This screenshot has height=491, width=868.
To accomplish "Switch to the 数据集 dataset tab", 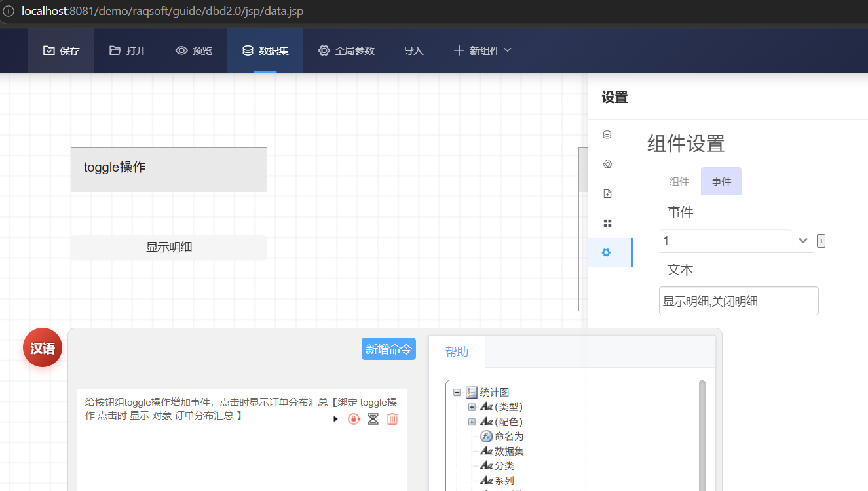I will [265, 50].
